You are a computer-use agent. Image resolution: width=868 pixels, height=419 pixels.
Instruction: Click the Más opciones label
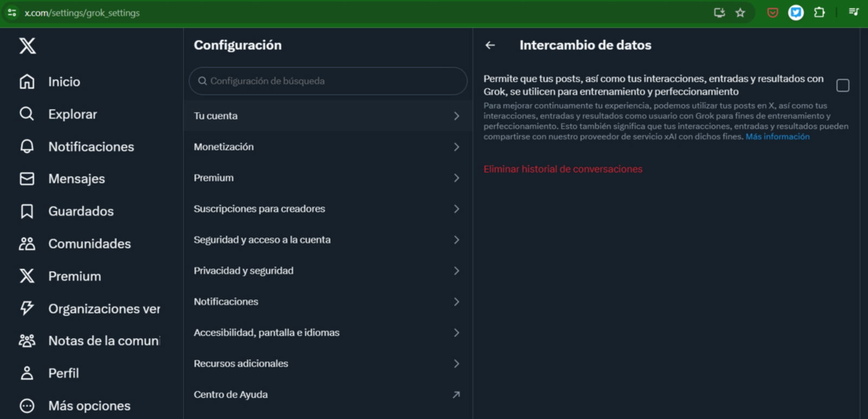[90, 405]
